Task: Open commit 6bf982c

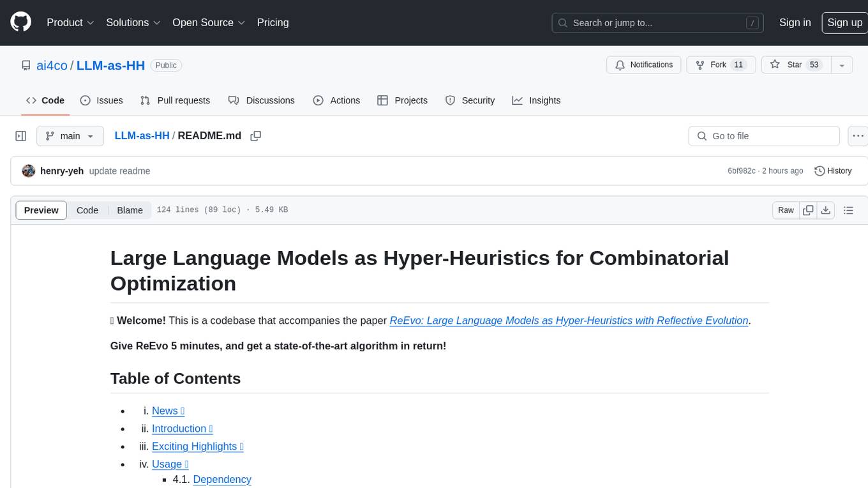Action: point(742,171)
